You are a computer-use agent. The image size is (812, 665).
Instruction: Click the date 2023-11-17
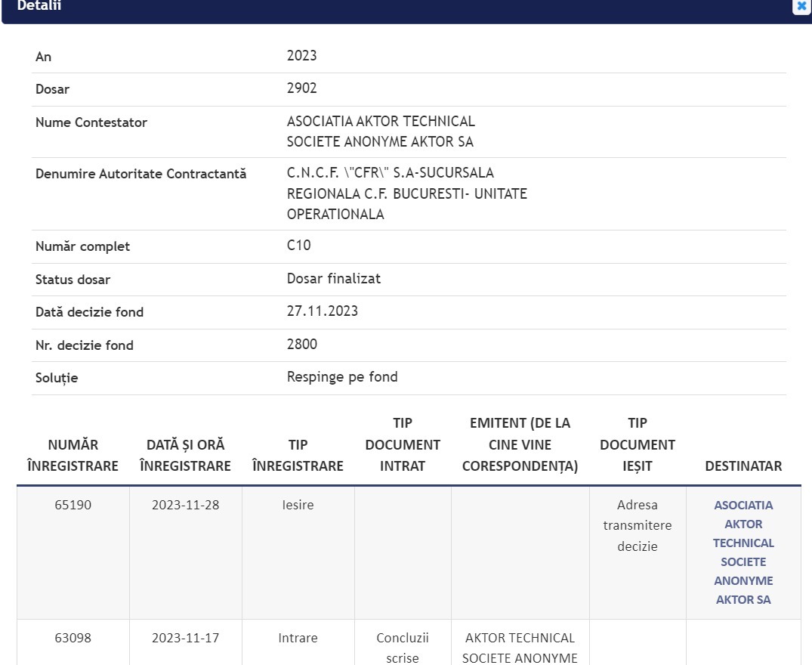[x=185, y=638]
